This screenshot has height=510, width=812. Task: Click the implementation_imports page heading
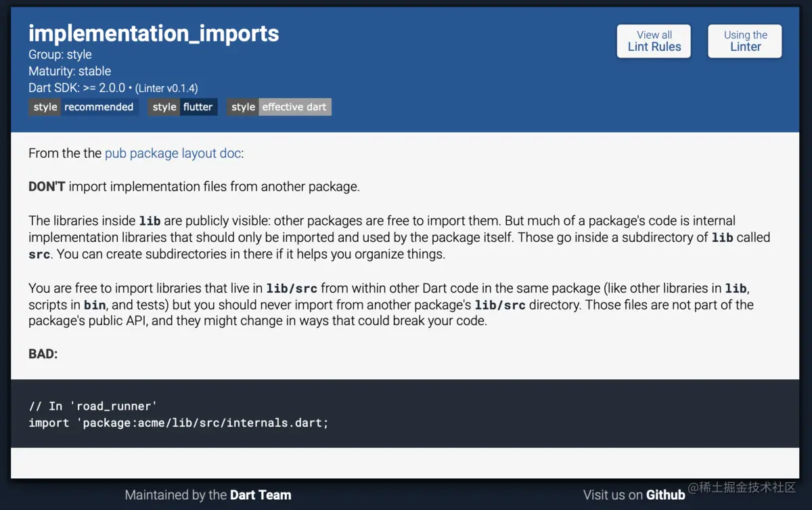coord(154,33)
